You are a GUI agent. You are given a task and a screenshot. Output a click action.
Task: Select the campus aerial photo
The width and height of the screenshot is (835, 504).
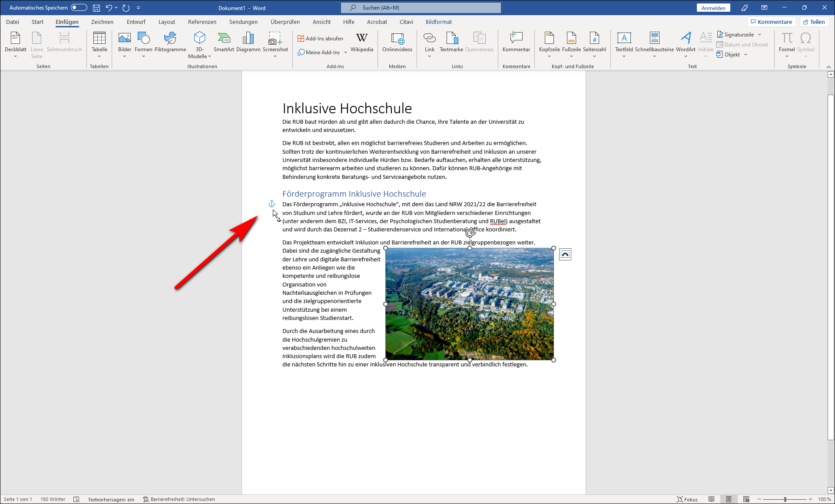point(470,304)
